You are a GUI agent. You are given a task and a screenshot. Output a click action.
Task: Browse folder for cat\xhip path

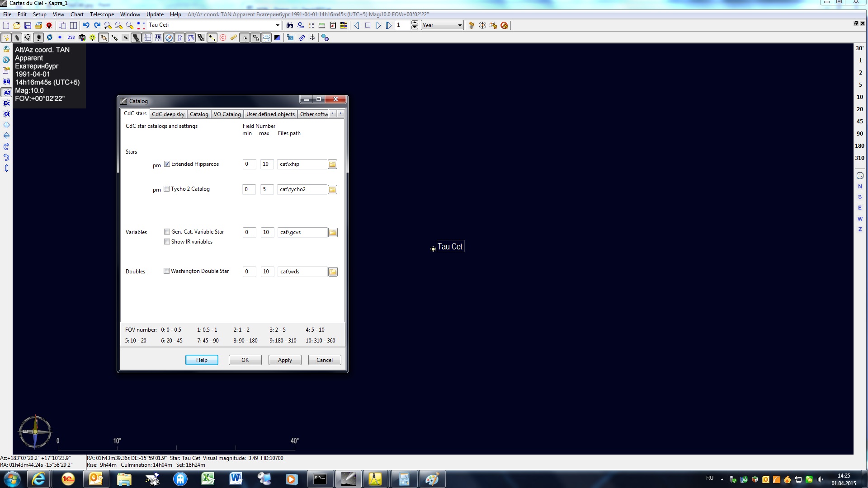tap(332, 164)
